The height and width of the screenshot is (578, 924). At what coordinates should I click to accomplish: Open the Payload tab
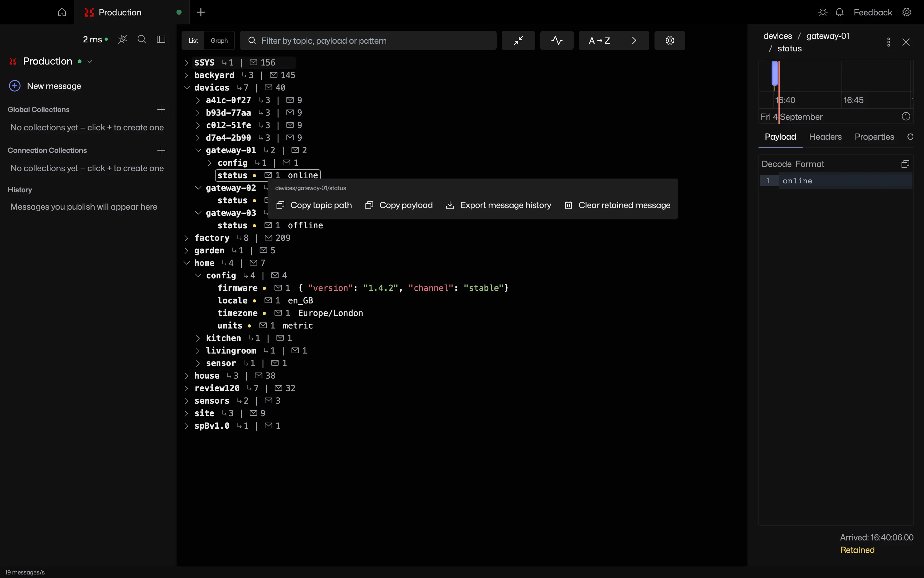point(780,137)
